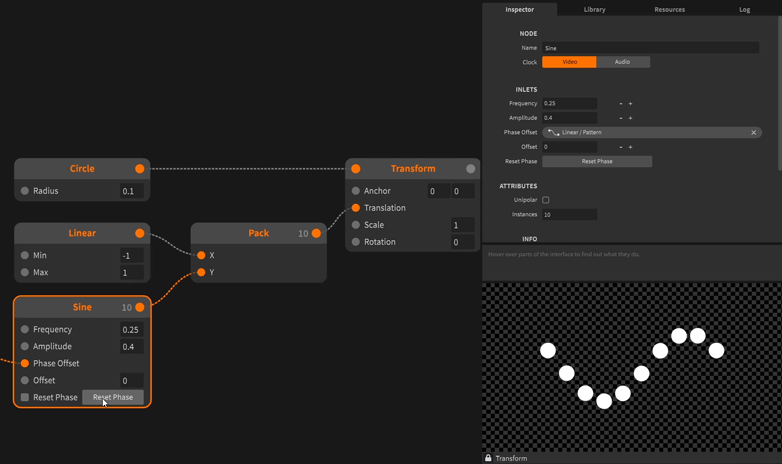
Task: Increase Frequency with the plus stepper
Action: (x=630, y=104)
